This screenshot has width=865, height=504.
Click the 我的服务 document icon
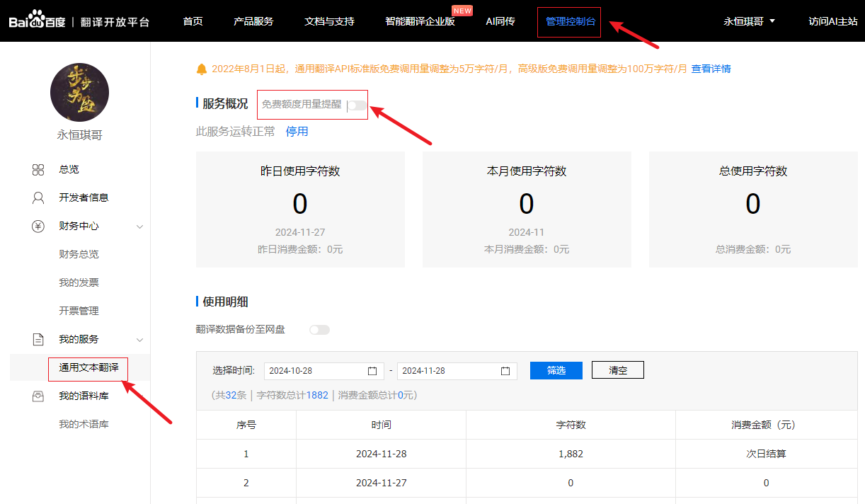(38, 340)
